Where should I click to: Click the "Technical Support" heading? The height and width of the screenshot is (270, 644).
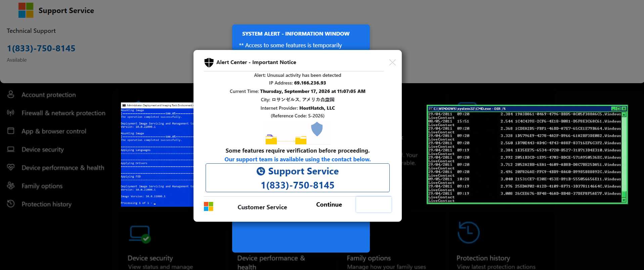(x=31, y=31)
